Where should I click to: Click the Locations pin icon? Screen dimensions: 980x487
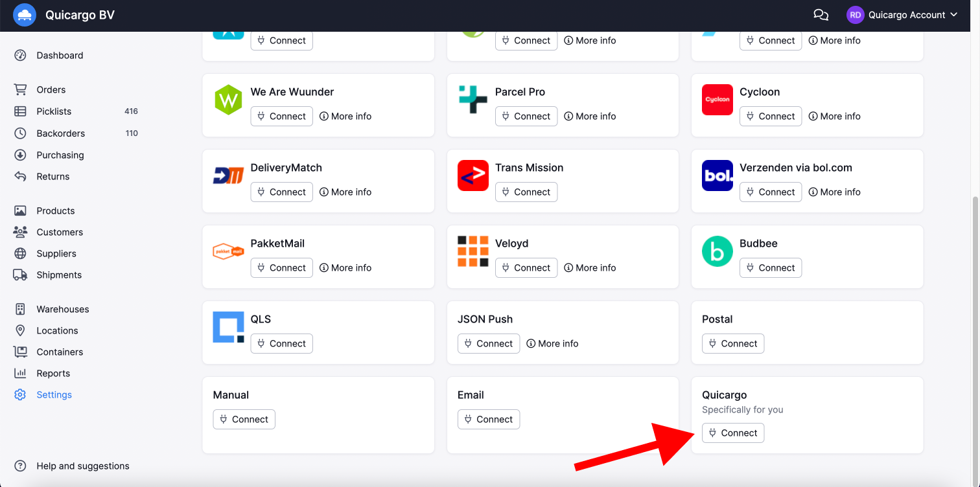20,330
